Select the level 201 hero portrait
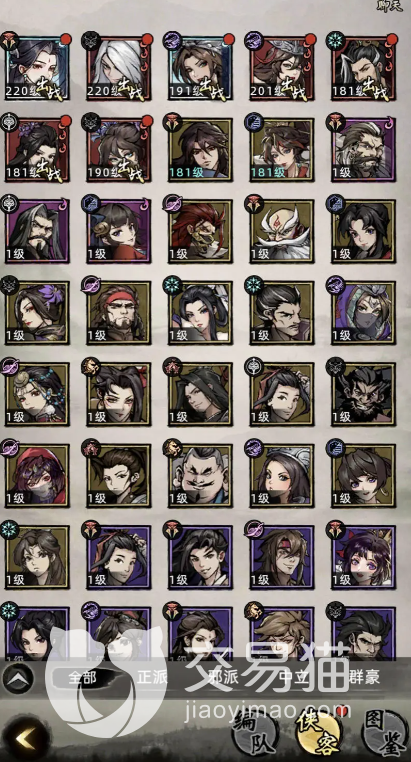The height and width of the screenshot is (762, 411). coord(281,67)
